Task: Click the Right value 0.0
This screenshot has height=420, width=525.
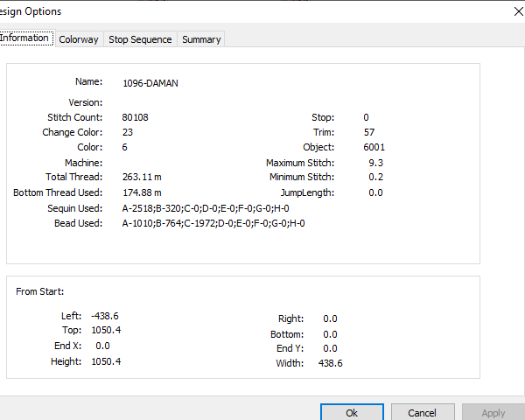Action: pyautogui.click(x=330, y=318)
